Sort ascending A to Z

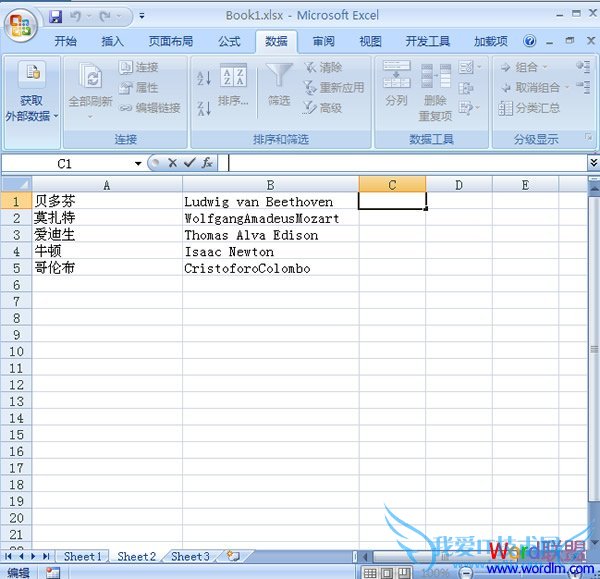[204, 78]
